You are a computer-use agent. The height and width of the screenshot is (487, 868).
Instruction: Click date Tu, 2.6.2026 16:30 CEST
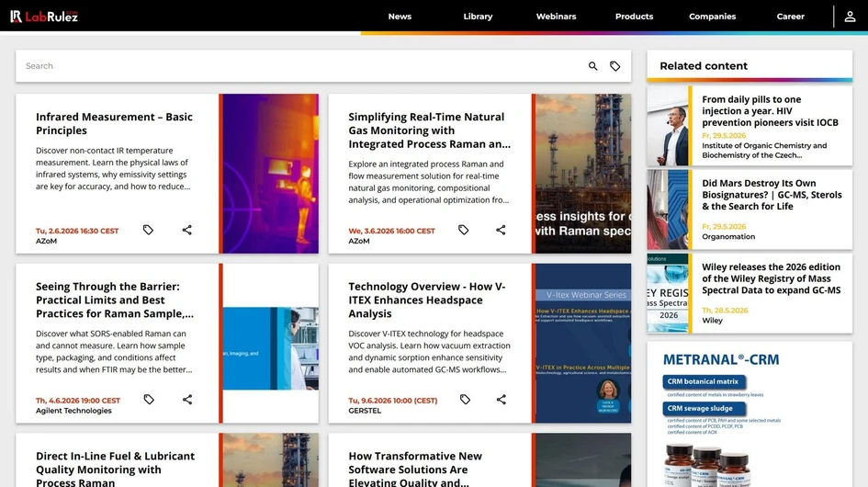(x=77, y=231)
